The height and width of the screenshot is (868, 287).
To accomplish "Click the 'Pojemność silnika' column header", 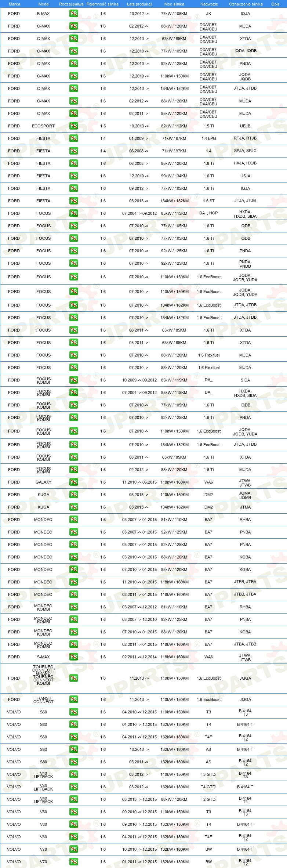I will click(x=102, y=4).
